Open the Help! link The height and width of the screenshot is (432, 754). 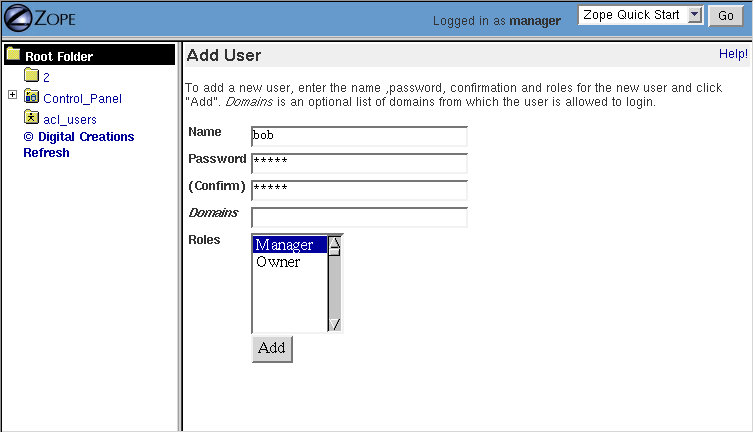click(733, 54)
